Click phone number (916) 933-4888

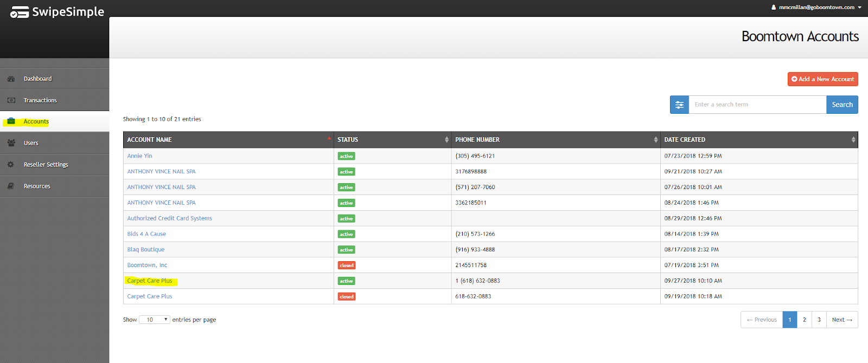475,250
